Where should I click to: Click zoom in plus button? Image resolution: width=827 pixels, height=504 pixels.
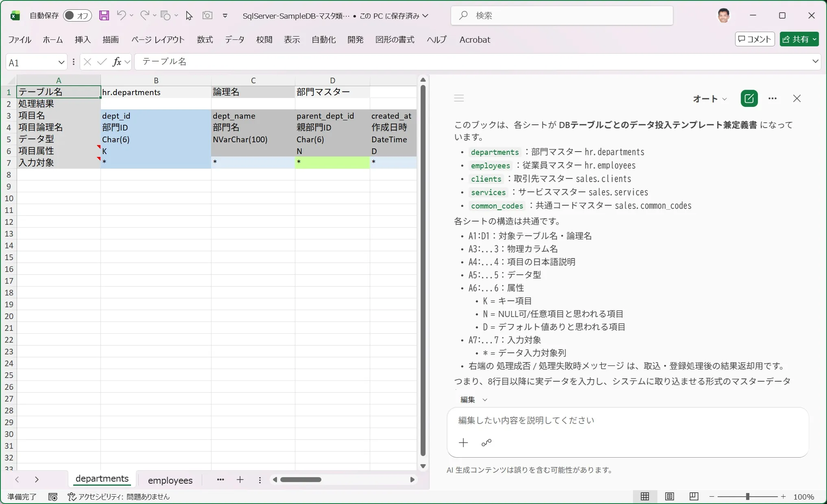pyautogui.click(x=783, y=497)
